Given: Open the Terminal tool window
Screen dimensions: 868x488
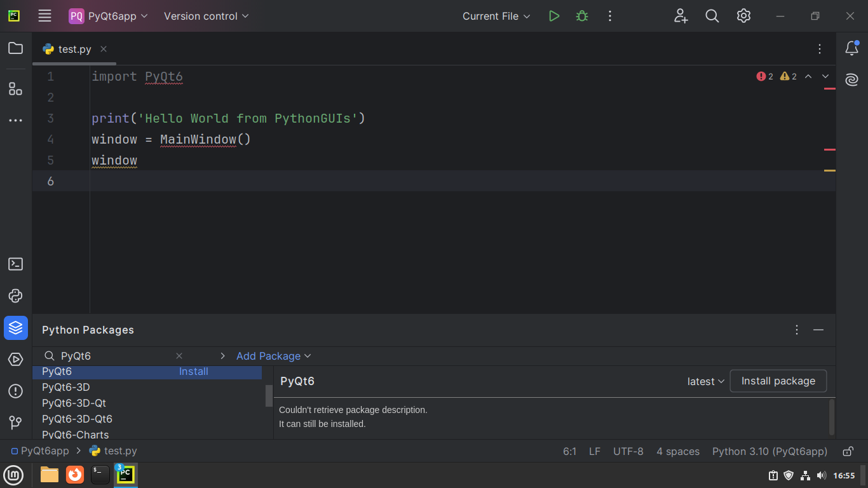Looking at the screenshot, I should click(16, 264).
